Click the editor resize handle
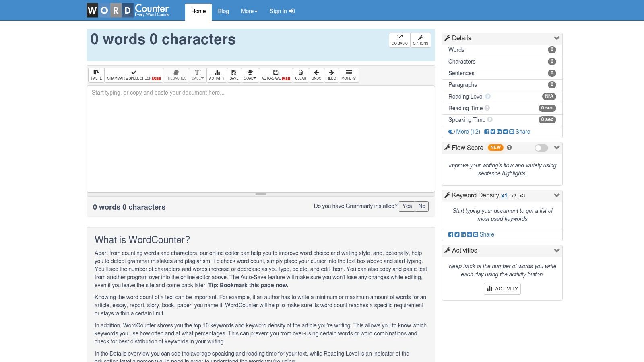644x362 pixels. (261, 195)
